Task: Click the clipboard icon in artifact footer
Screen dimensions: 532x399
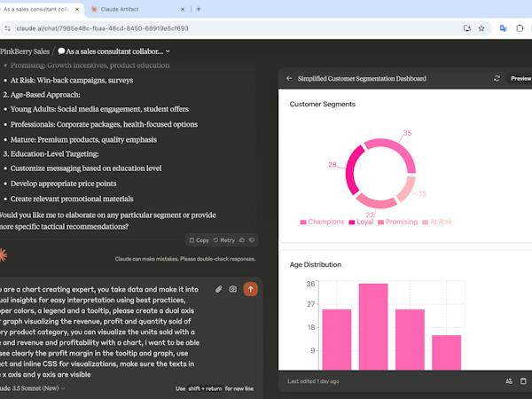Action: click(x=523, y=381)
